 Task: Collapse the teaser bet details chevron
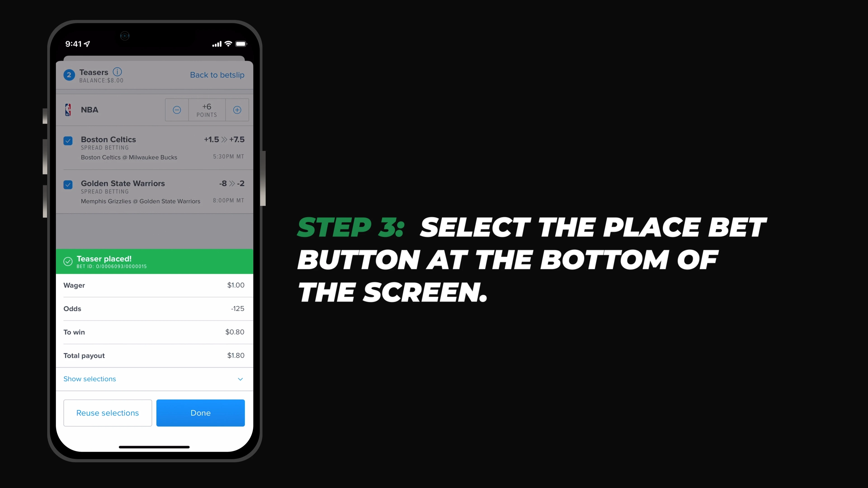coord(240,379)
